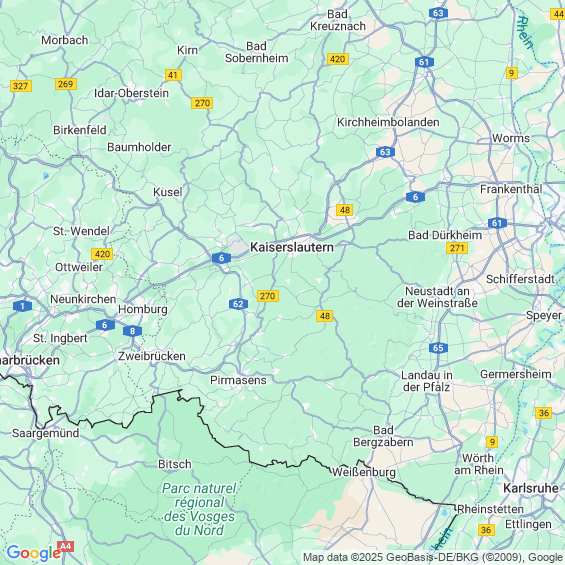This screenshot has height=565, width=565.
Task: Open the Map data copyright notice
Action: coord(433,557)
